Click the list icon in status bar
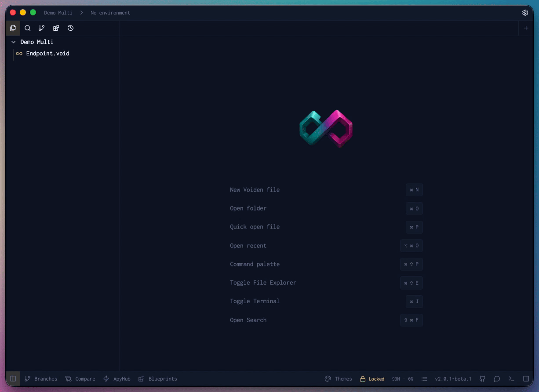The height and width of the screenshot is (392, 539). click(x=424, y=379)
